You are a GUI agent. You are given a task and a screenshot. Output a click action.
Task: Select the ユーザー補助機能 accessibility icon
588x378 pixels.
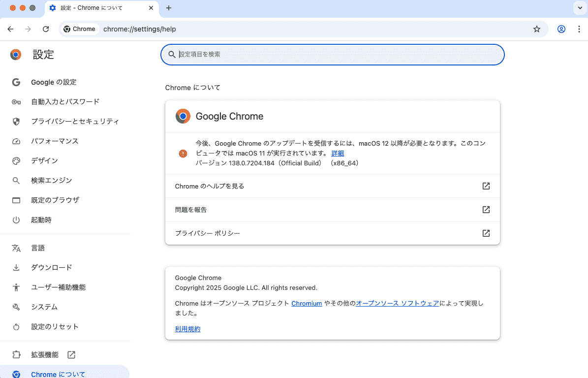[x=16, y=287]
